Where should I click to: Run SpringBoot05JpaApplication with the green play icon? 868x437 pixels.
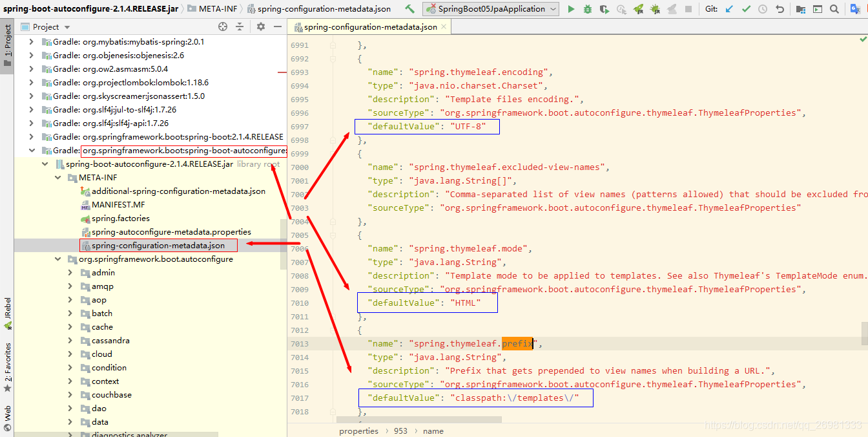coord(571,9)
